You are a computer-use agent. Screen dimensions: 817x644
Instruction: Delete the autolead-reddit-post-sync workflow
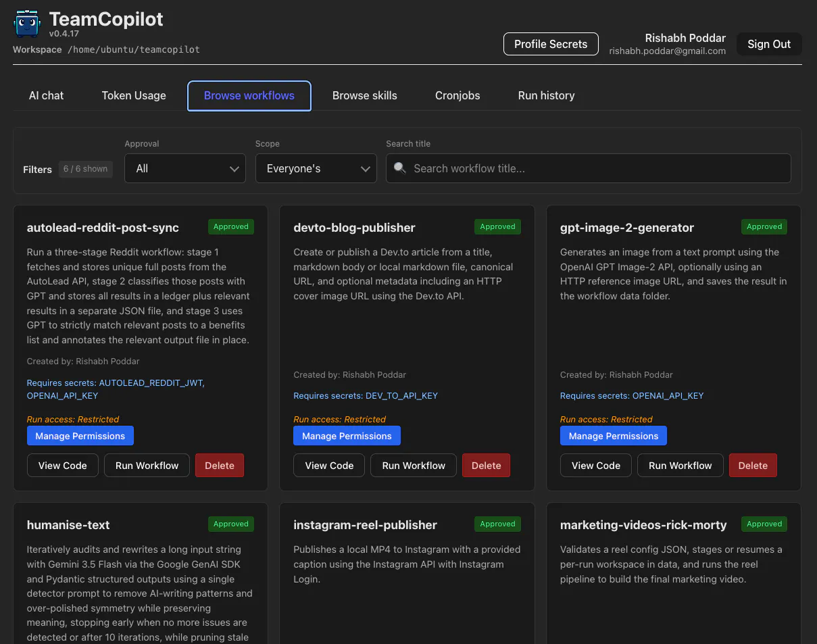coord(220,466)
